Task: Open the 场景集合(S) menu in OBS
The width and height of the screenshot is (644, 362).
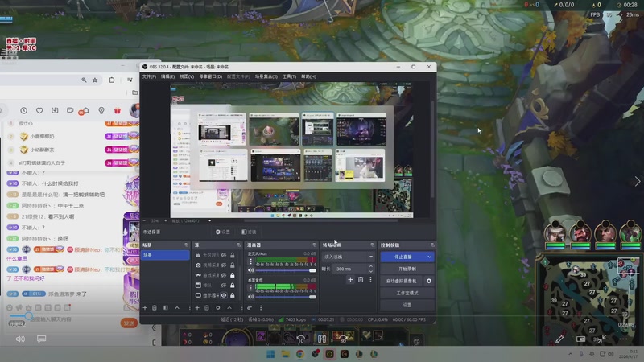Action: (266, 76)
